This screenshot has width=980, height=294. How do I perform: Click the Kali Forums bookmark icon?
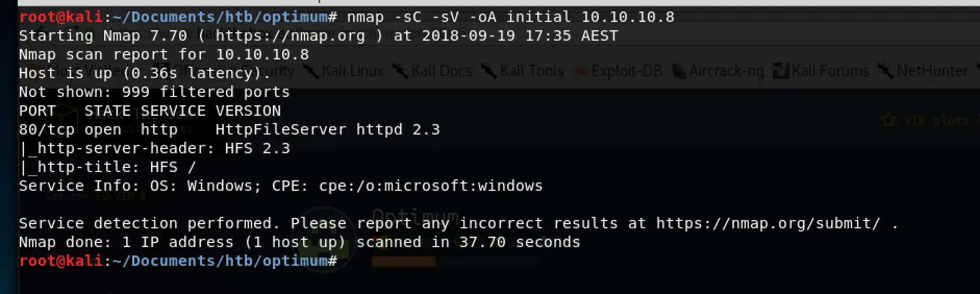(781, 71)
